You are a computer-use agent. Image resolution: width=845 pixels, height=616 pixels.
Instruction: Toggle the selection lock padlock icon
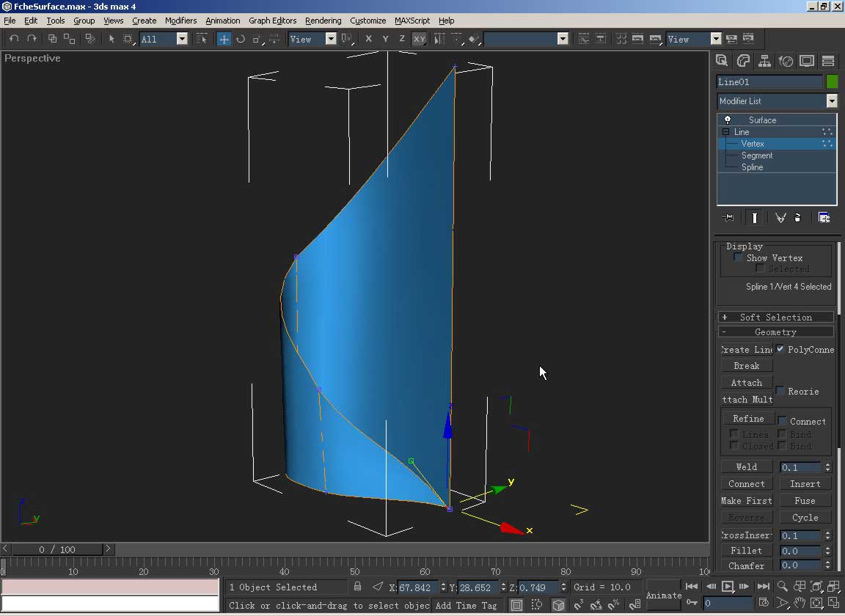(x=357, y=587)
